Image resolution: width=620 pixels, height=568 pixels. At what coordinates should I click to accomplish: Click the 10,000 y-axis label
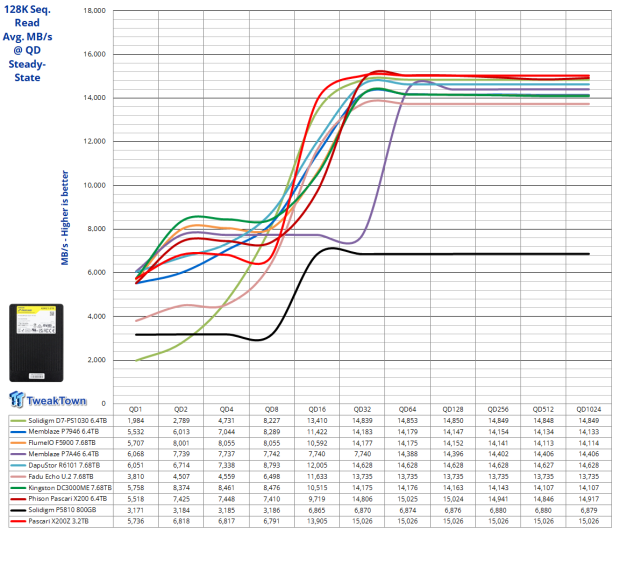95,185
